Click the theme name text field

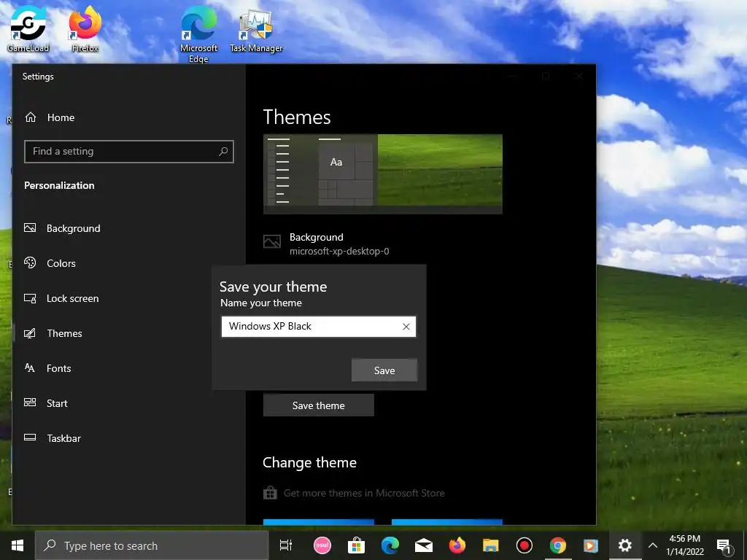click(318, 326)
